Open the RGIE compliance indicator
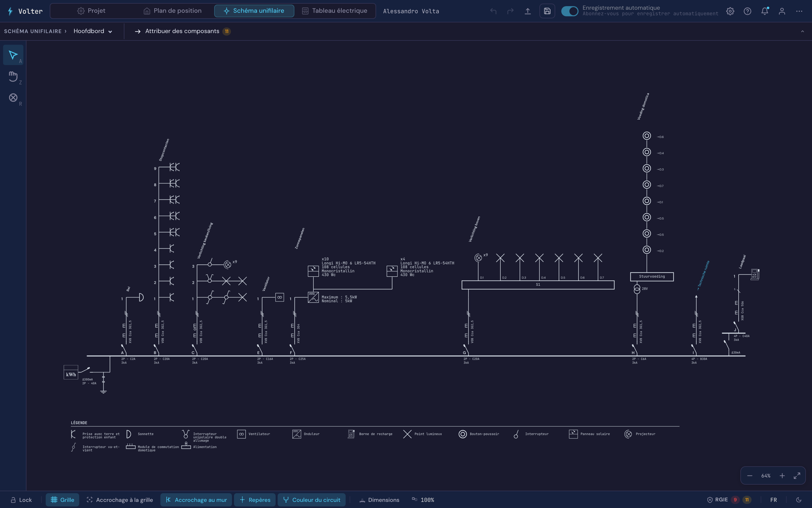This screenshot has height=508, width=812. (x=729, y=500)
